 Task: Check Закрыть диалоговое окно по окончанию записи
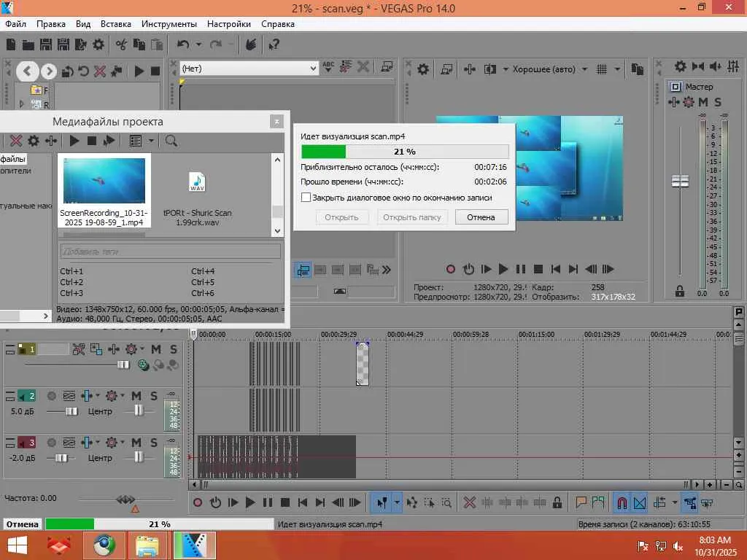306,197
